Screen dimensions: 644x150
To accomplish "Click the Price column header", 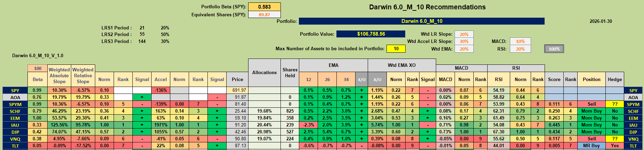I will pyautogui.click(x=237, y=79).
